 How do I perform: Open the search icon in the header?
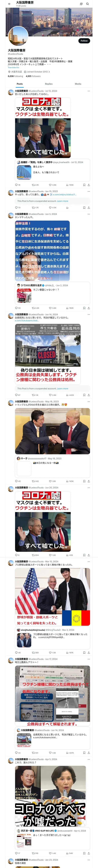(x=88, y=4)
